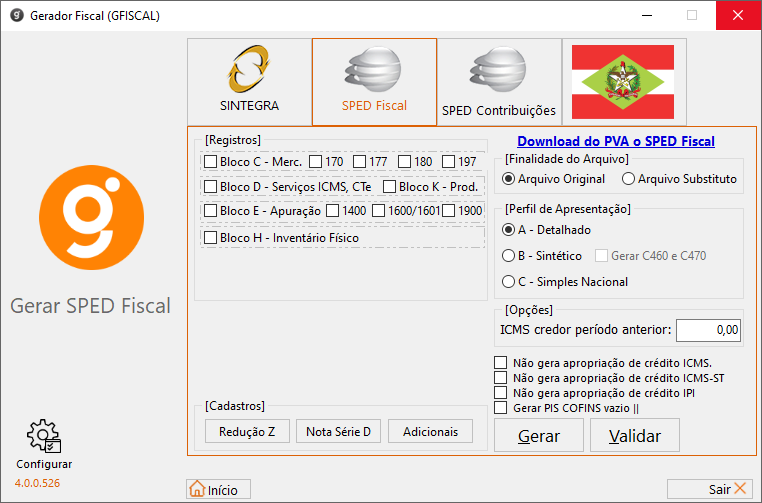The height and width of the screenshot is (503, 762).
Task: Check Não gera apropriação de crédito ICMS.
Action: [x=501, y=363]
